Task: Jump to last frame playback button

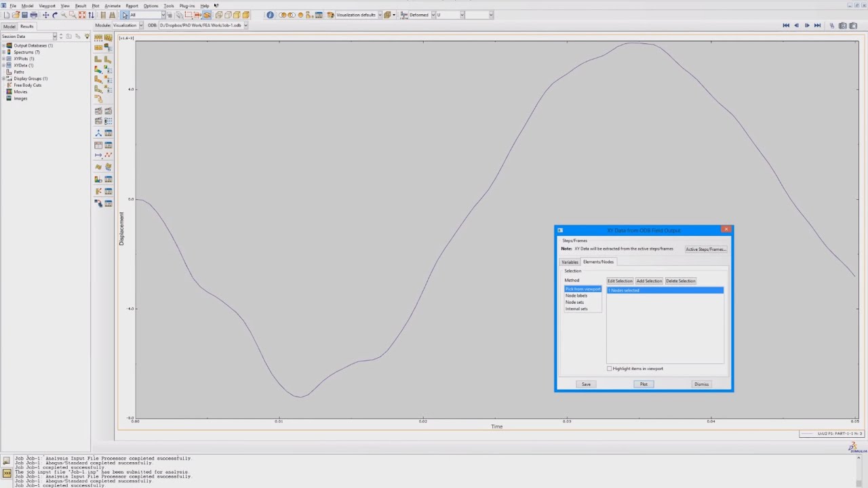Action: coord(817,26)
